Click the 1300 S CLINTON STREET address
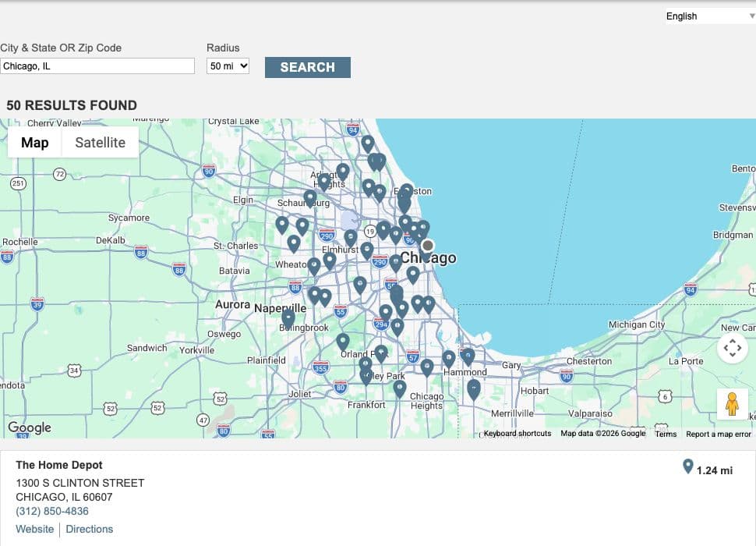The width and height of the screenshot is (756, 546). pos(80,483)
